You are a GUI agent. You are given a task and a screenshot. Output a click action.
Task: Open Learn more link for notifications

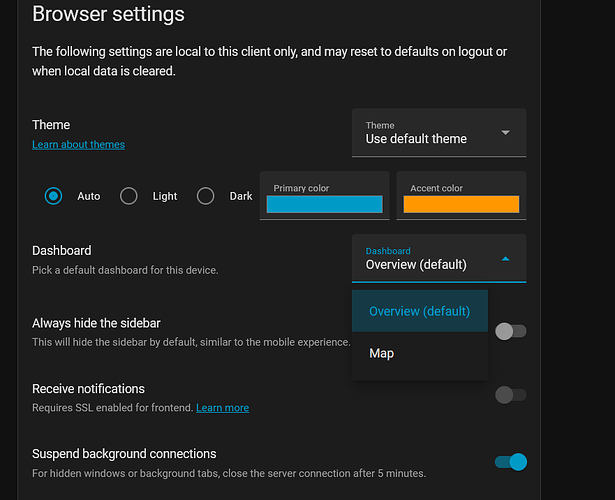coord(222,408)
